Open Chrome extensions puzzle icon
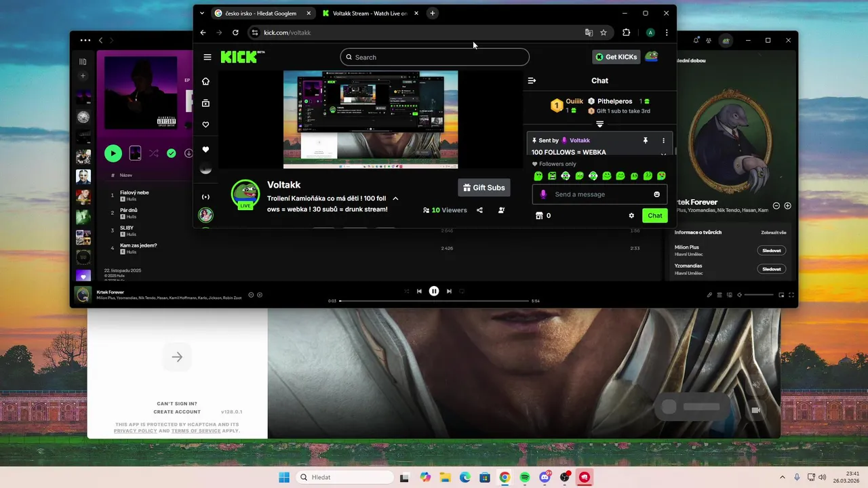 tap(626, 33)
